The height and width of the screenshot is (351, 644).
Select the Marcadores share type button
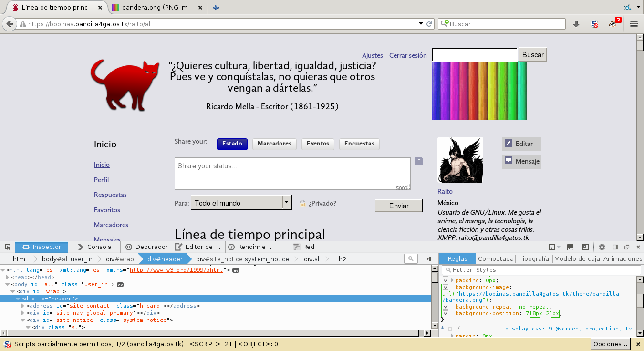(274, 144)
